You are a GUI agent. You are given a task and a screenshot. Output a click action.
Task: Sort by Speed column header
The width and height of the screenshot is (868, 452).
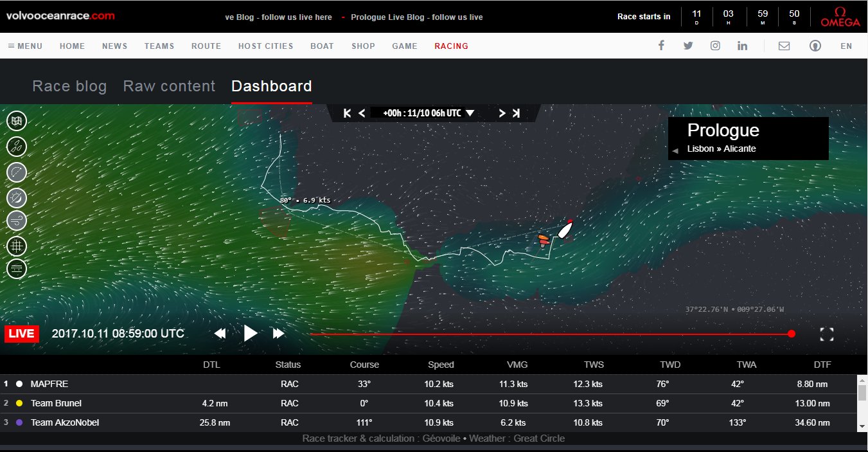[x=441, y=365]
